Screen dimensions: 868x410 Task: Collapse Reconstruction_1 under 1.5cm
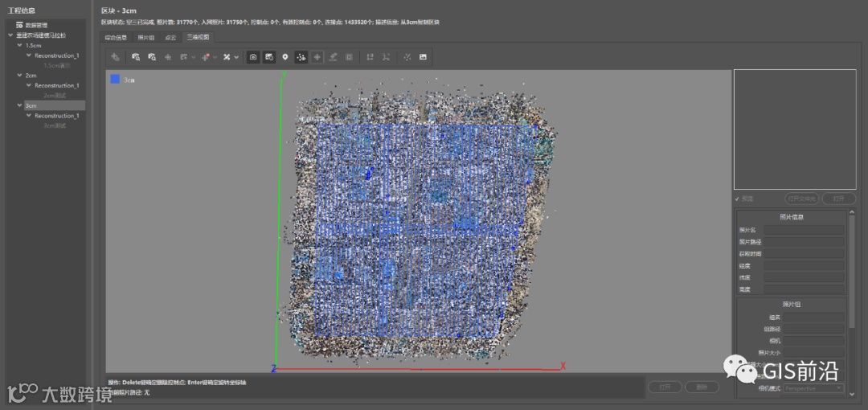tap(29, 55)
